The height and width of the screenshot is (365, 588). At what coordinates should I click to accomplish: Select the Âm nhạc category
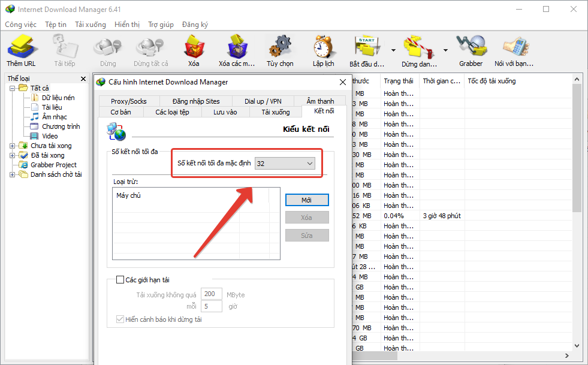point(55,117)
